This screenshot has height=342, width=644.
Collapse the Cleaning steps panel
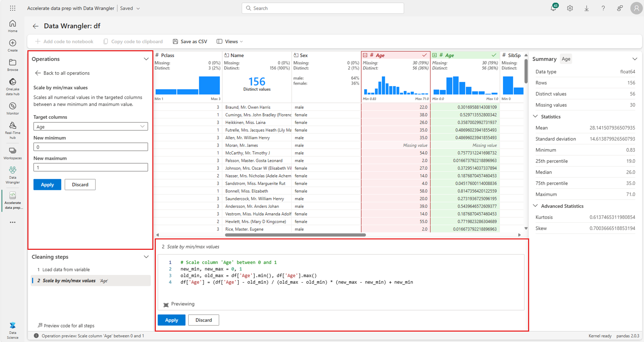click(x=146, y=257)
